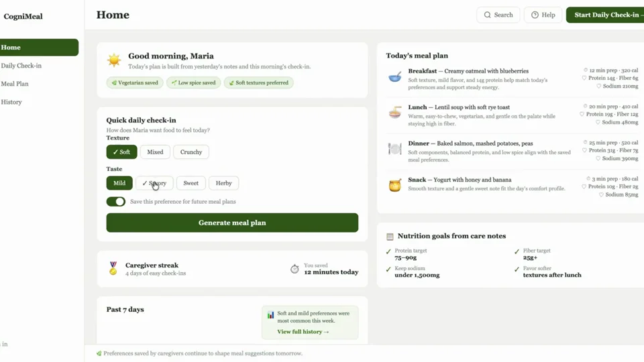
Task: Choose the Sweet taste option
Action: click(x=191, y=183)
